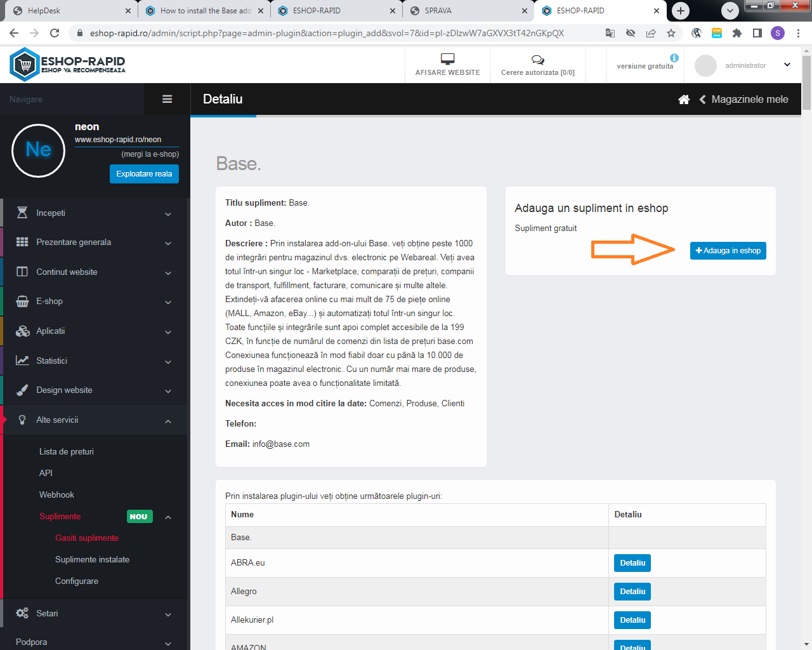Bookmark page using the star icon
This screenshot has height=650, width=812.
(671, 33)
